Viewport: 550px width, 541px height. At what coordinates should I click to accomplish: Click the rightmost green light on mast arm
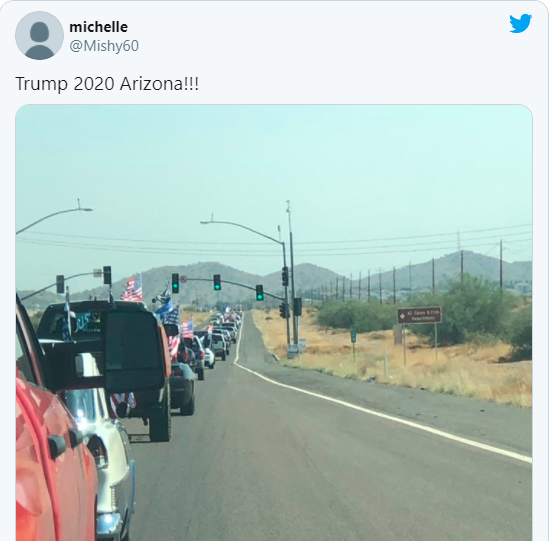(x=259, y=293)
